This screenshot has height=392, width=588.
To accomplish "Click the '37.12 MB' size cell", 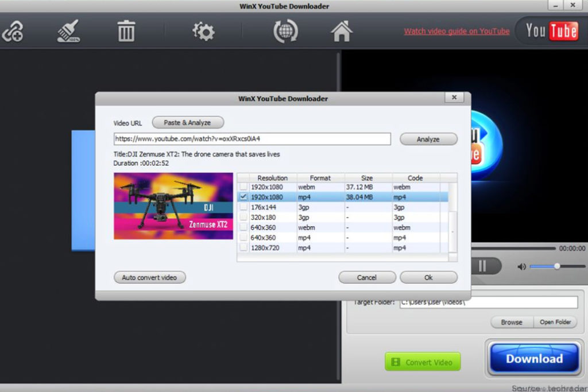I will [x=359, y=187].
